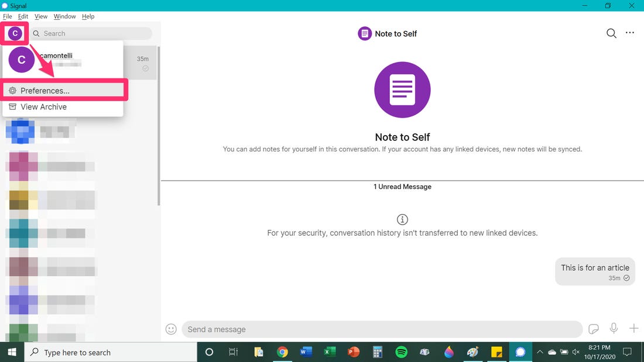This screenshot has width=644, height=362.
Task: Open the Windows notification center
Action: tap(627, 351)
